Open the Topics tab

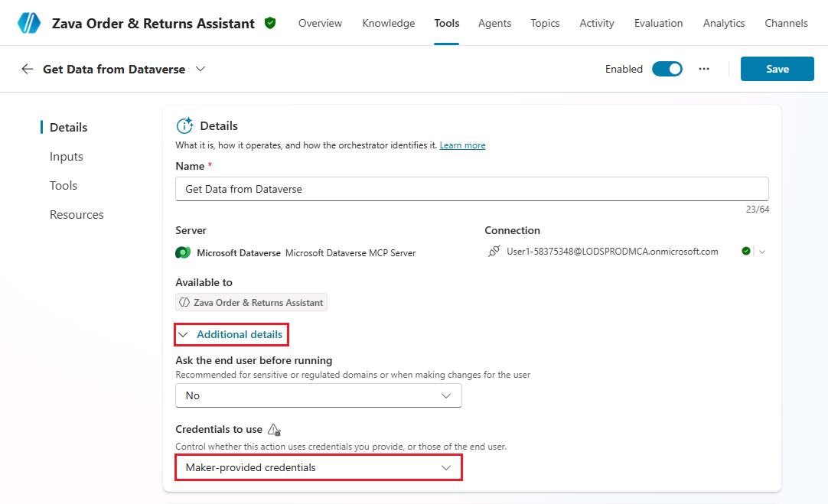coord(545,23)
